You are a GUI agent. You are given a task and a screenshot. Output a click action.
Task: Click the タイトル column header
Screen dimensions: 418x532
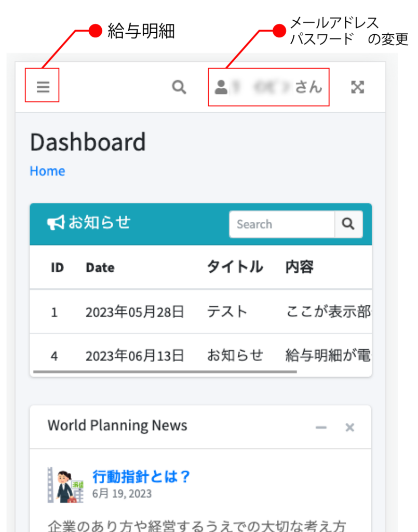tap(235, 267)
